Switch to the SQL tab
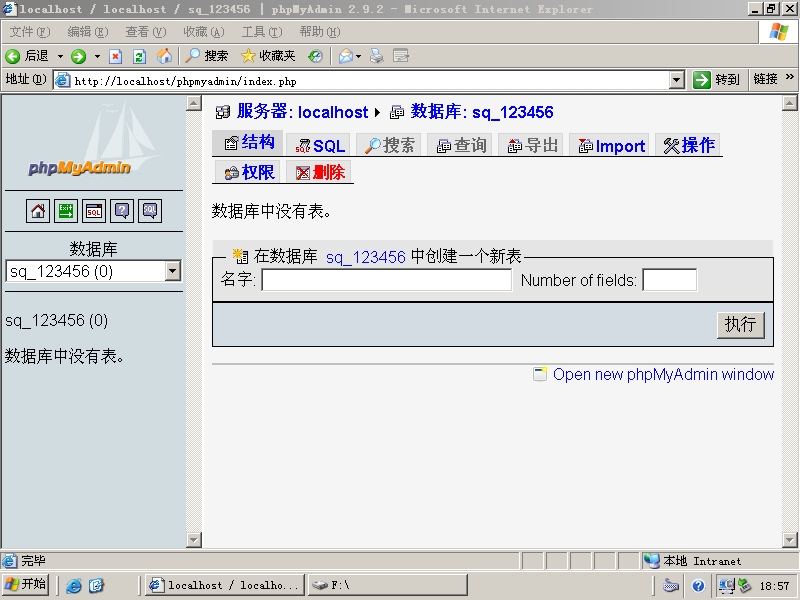Viewport: 800px width, 600px height. point(318,145)
